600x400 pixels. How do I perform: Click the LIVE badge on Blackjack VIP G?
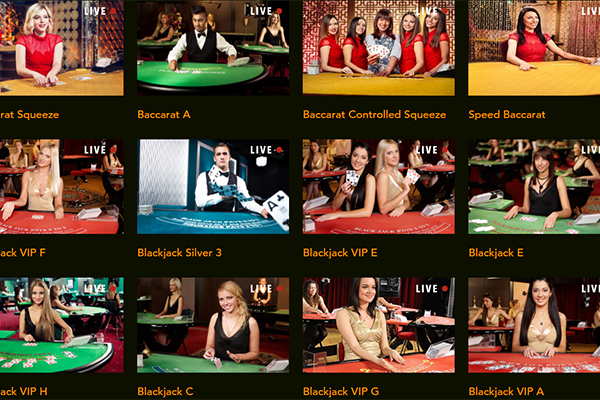click(432, 289)
